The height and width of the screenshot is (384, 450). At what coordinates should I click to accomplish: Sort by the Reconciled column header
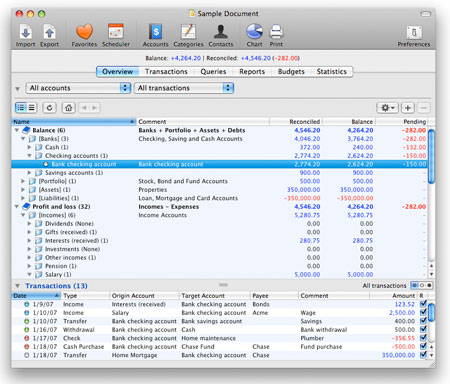tap(296, 122)
